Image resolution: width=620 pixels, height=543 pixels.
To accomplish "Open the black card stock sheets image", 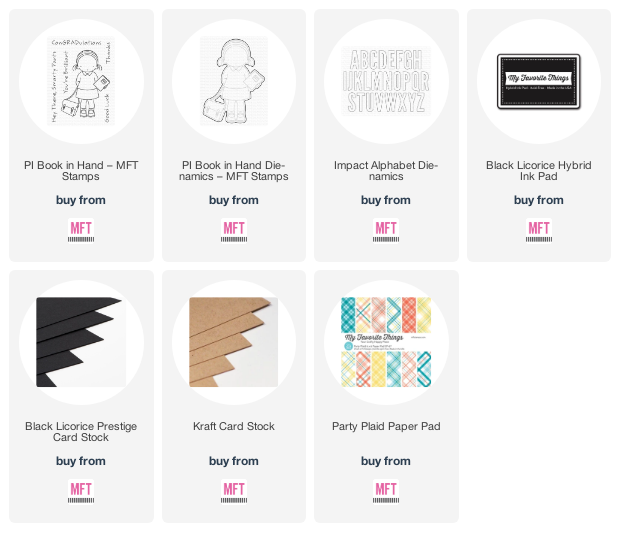I will pos(81,342).
